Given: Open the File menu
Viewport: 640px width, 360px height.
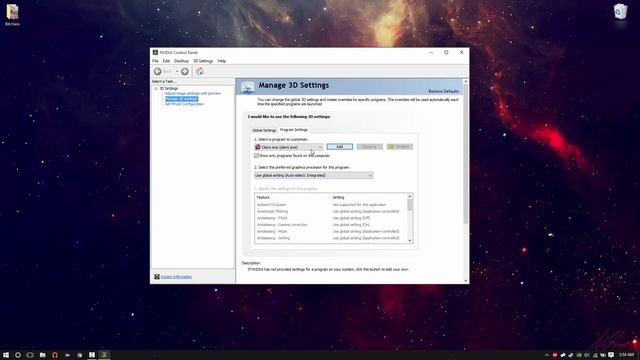Looking at the screenshot, I should point(156,61).
